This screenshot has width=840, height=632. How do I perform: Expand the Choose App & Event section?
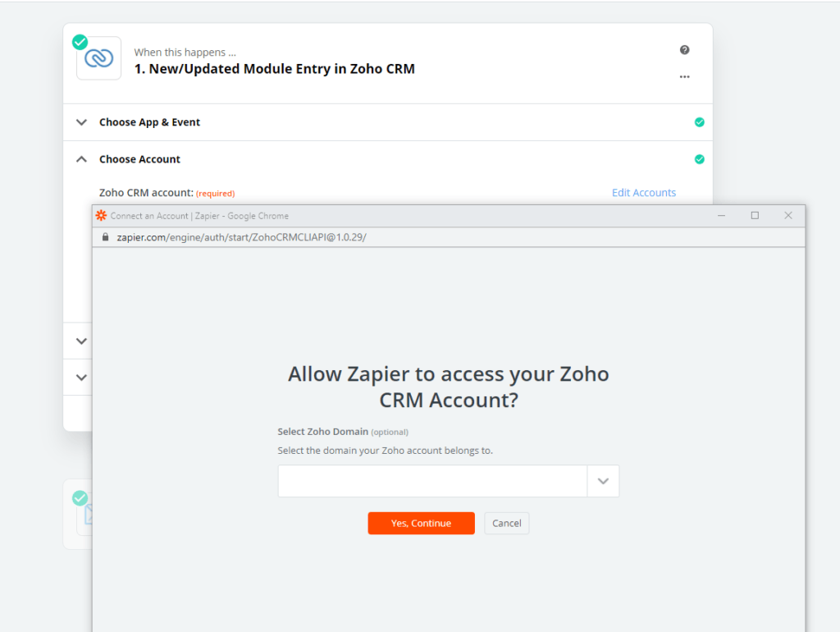[81, 122]
